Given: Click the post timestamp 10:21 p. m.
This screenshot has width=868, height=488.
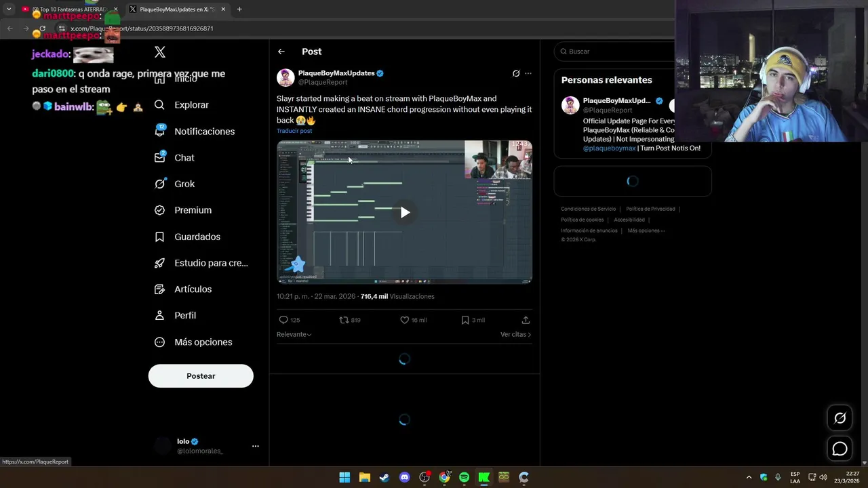Looking at the screenshot, I should [x=316, y=296].
